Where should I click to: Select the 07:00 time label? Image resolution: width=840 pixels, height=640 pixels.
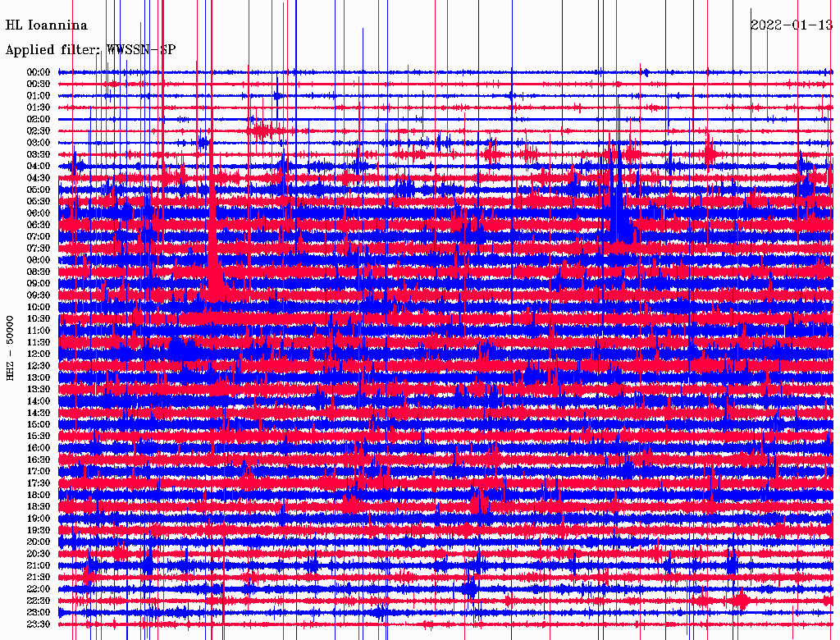click(x=39, y=237)
